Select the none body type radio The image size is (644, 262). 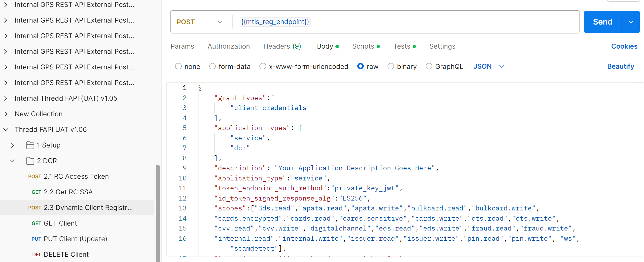tap(178, 66)
